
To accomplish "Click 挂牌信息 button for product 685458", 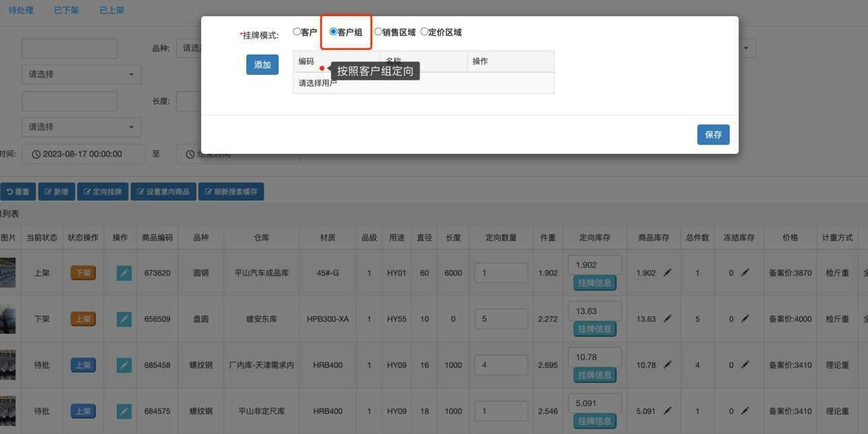I will [595, 375].
